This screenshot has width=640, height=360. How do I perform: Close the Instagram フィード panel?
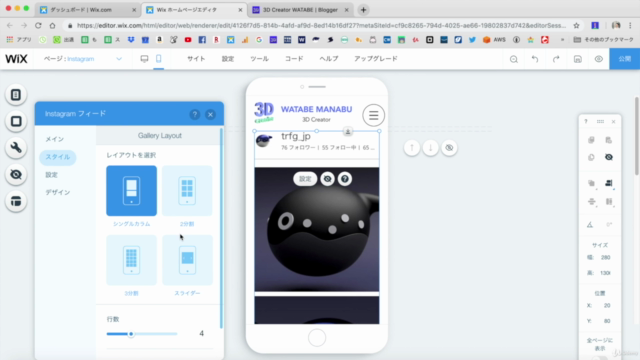pos(211,114)
